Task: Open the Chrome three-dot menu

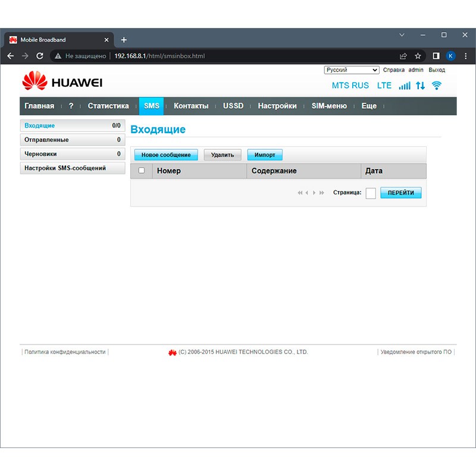Action: (x=465, y=56)
